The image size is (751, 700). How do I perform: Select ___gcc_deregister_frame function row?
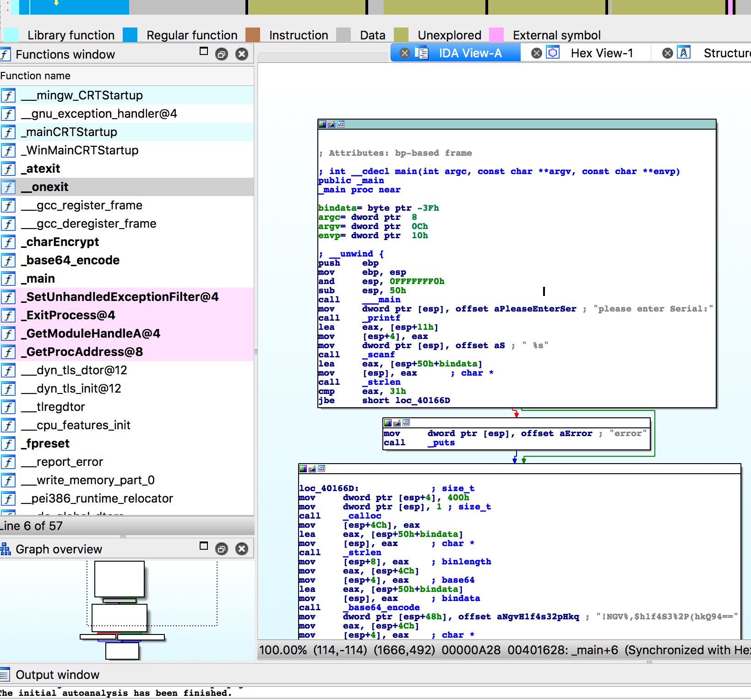click(x=127, y=224)
